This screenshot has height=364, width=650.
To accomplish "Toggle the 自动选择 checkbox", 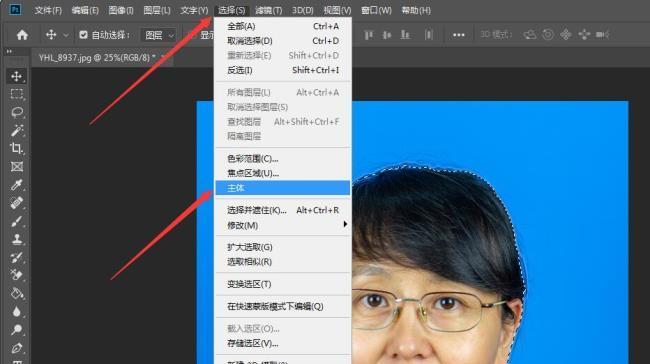I will [x=83, y=35].
